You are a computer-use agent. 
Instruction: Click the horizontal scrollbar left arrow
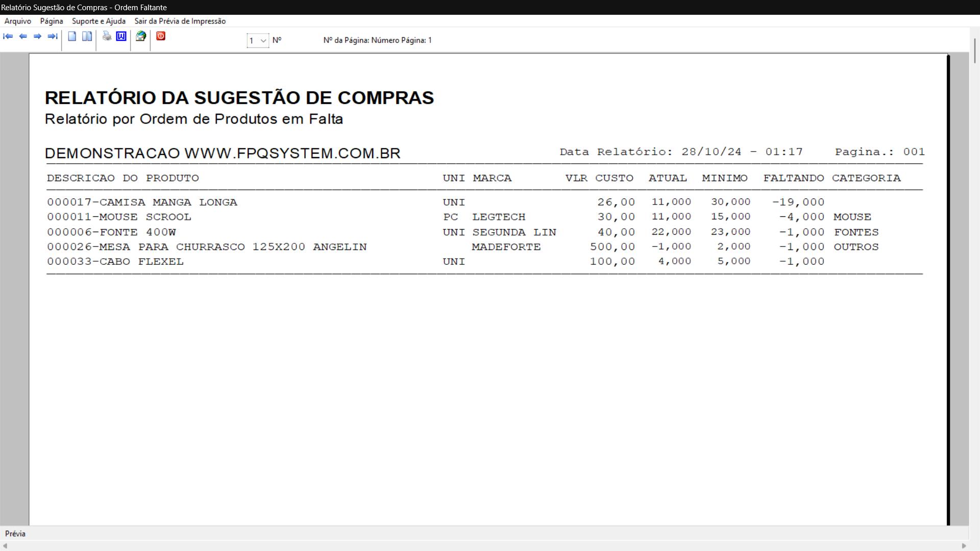pyautogui.click(x=5, y=546)
